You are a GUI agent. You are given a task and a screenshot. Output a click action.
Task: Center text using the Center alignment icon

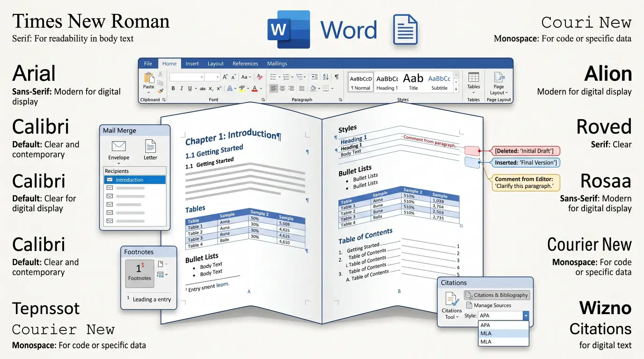(x=282, y=88)
